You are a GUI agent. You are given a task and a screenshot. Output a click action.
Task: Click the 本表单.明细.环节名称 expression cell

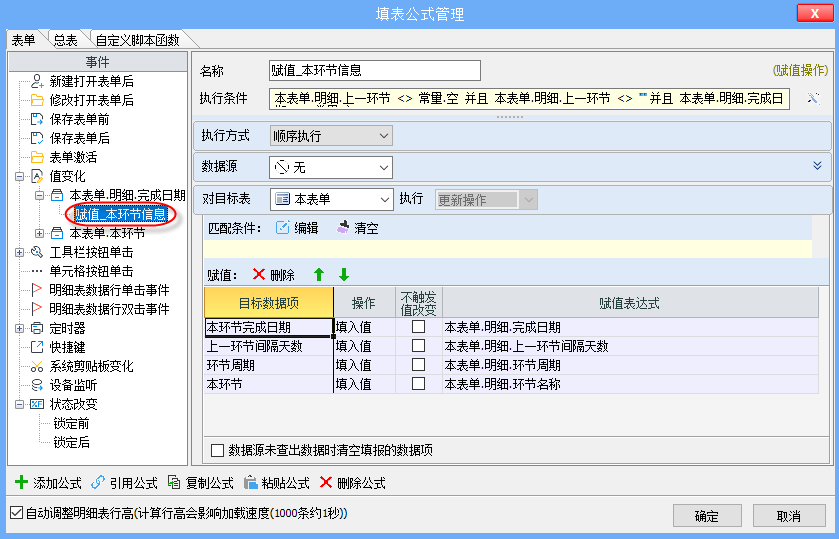(x=630, y=384)
